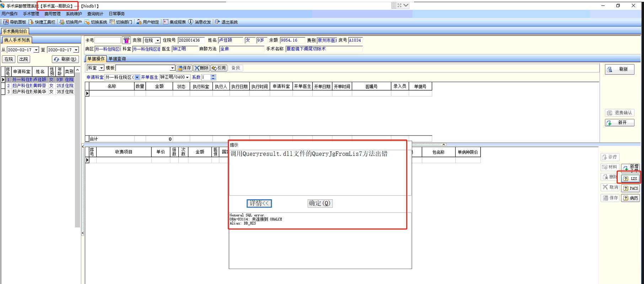This screenshot has width=644, height=284.
Task: Click the 名称 column header in order table
Action: (x=112, y=86)
